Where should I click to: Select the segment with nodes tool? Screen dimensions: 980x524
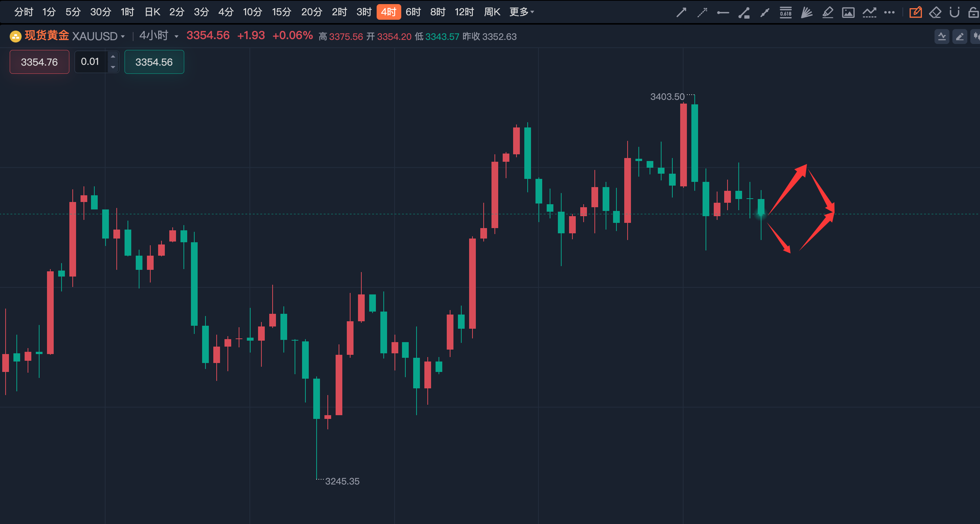tap(765, 13)
